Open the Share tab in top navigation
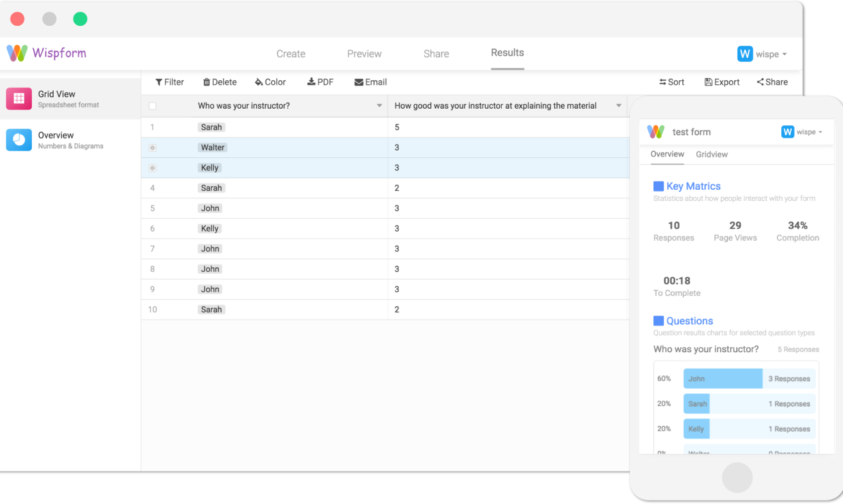 436,54
